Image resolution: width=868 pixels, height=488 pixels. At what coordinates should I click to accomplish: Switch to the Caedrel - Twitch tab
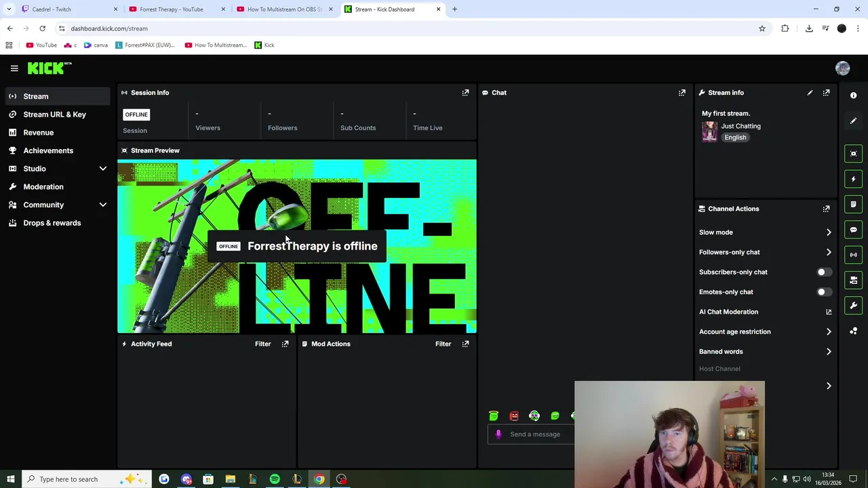pyautogui.click(x=68, y=9)
